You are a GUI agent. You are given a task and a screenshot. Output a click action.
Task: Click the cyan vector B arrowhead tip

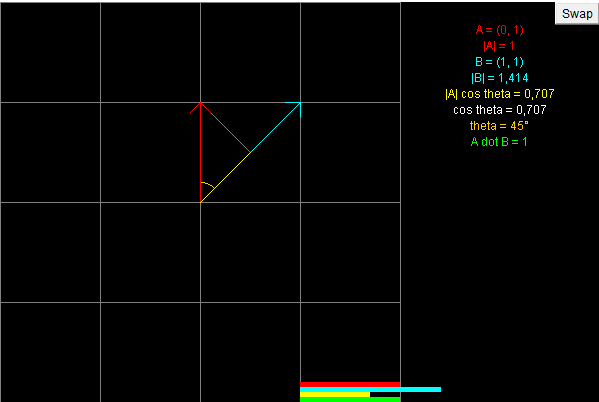coord(300,103)
